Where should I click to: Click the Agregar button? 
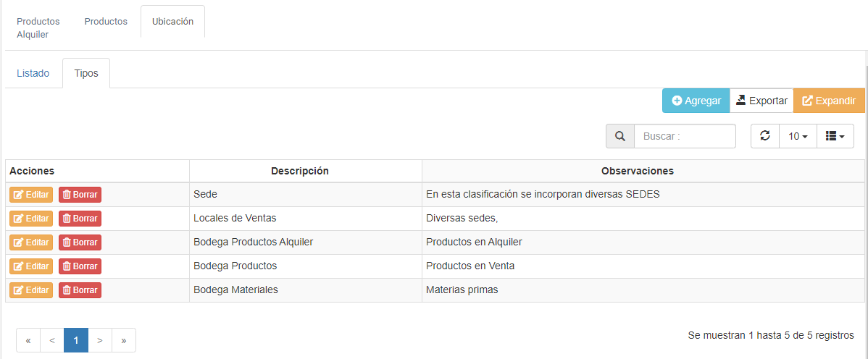coord(696,101)
